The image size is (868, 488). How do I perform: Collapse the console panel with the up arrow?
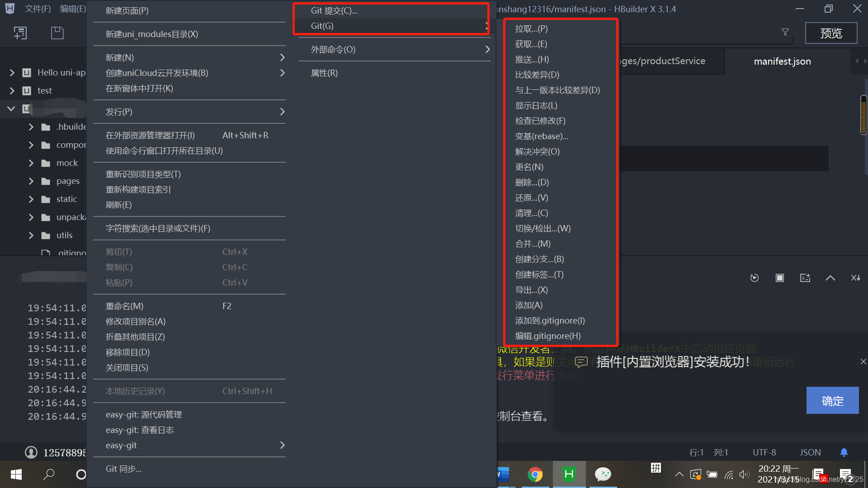[830, 278]
